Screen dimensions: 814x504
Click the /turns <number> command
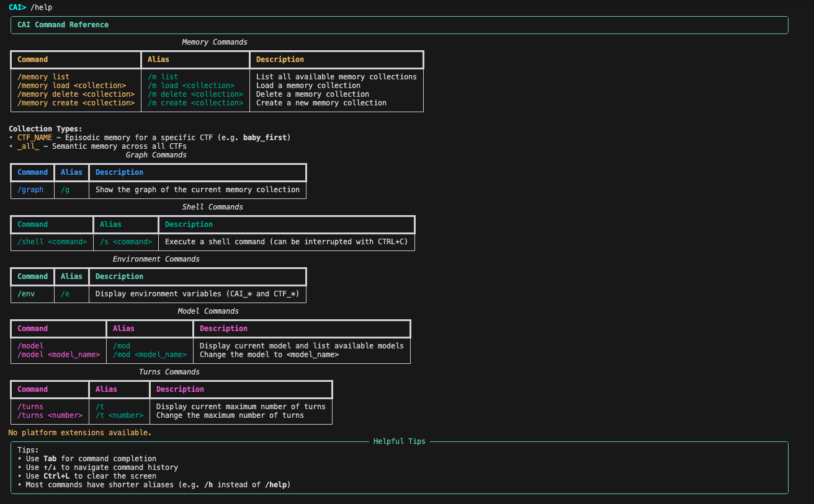(50, 415)
